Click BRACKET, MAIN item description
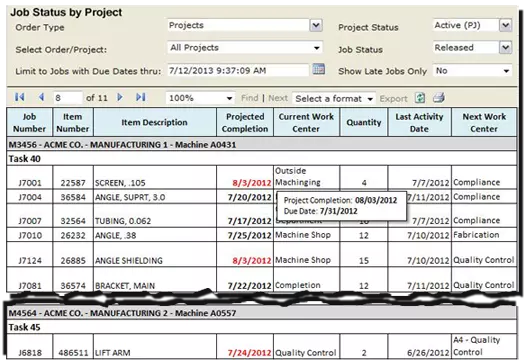 click(x=125, y=286)
